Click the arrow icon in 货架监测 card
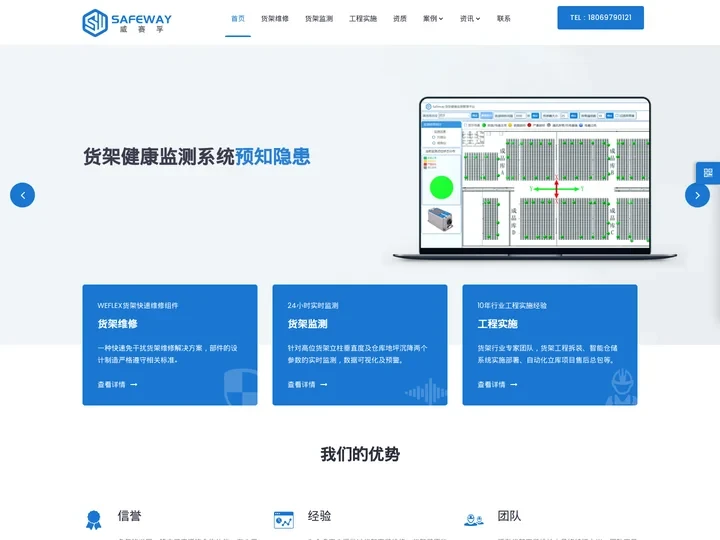The image size is (720, 540). (324, 384)
